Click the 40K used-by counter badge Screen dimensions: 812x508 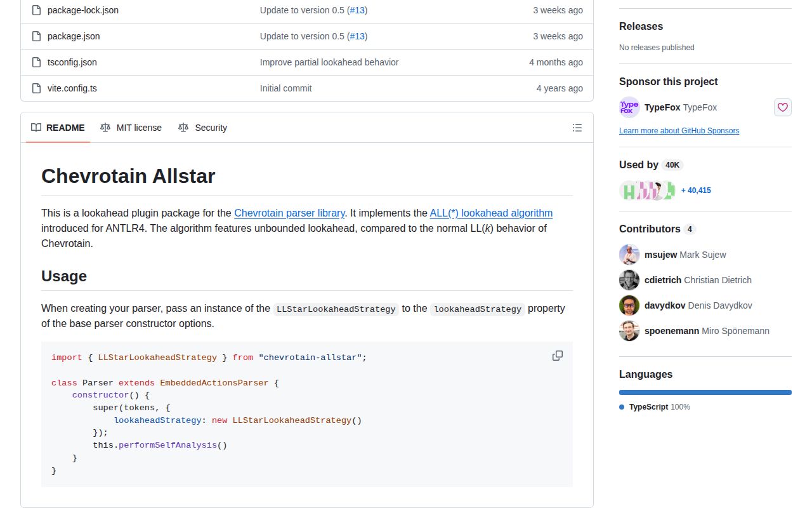click(x=672, y=165)
